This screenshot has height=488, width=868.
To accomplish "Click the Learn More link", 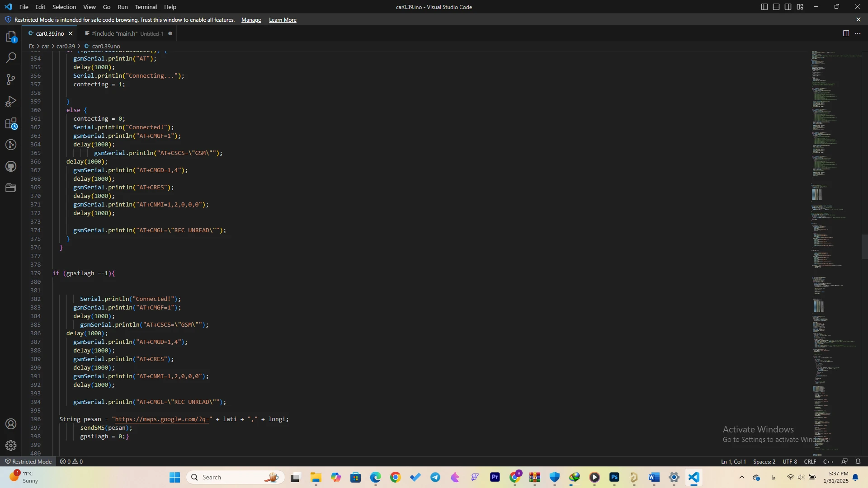I will pos(283,20).
